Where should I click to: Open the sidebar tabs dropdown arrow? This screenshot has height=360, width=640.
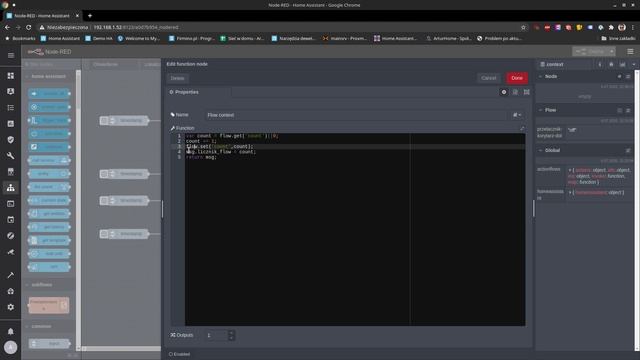tap(633, 64)
